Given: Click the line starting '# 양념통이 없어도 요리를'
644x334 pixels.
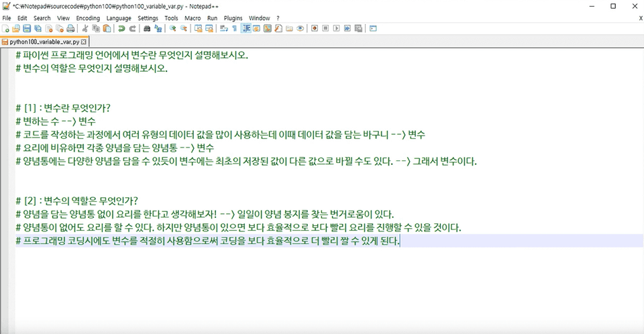Looking at the screenshot, I should point(239,227).
